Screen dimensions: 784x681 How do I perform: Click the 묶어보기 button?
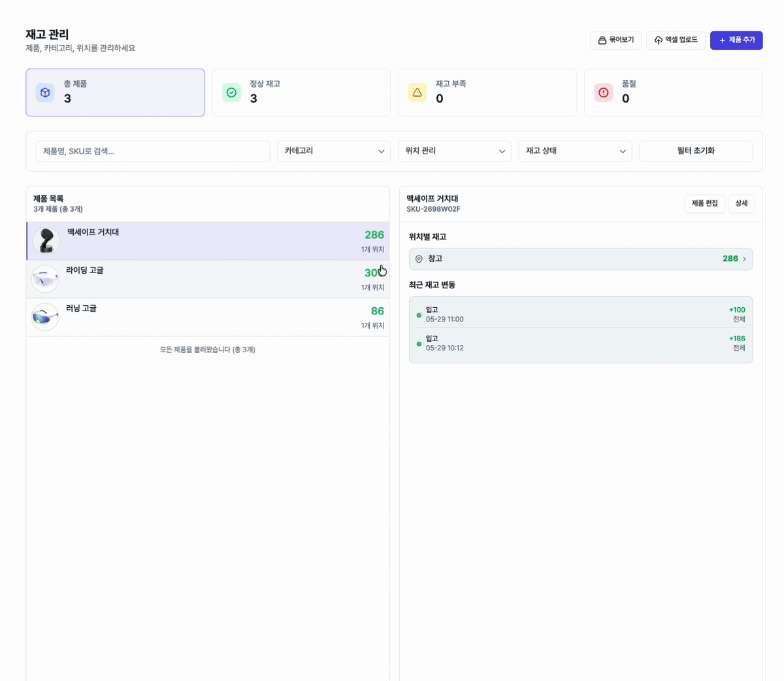pos(615,40)
